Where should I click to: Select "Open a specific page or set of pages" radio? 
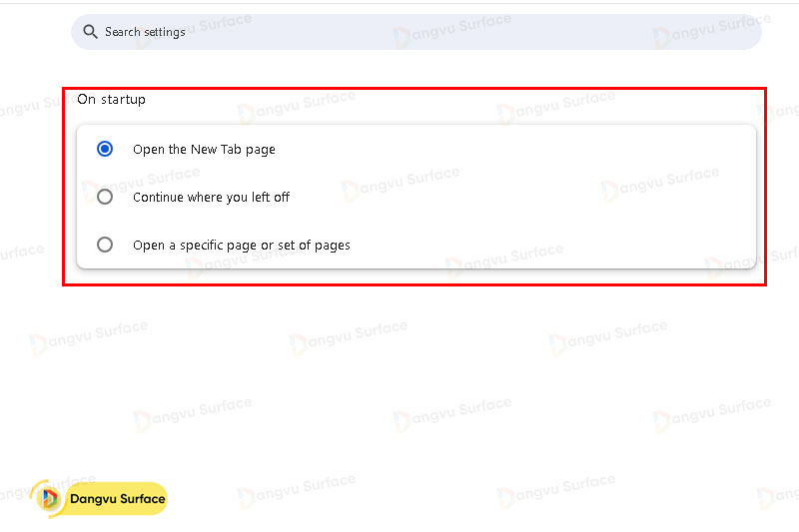(x=105, y=245)
